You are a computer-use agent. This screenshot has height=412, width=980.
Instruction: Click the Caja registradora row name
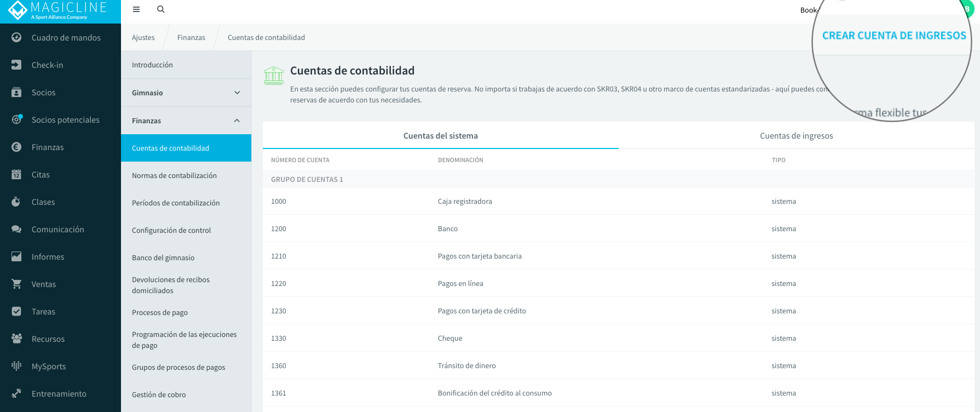(465, 201)
